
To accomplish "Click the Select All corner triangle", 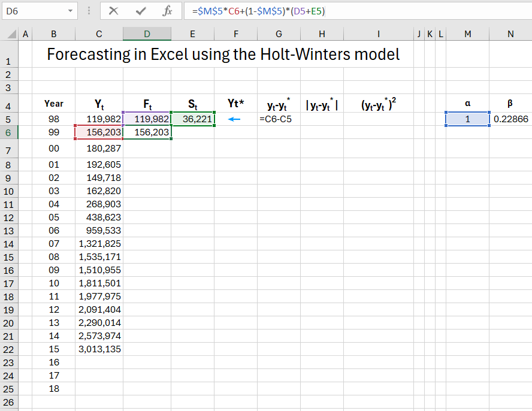I will (x=11, y=35).
